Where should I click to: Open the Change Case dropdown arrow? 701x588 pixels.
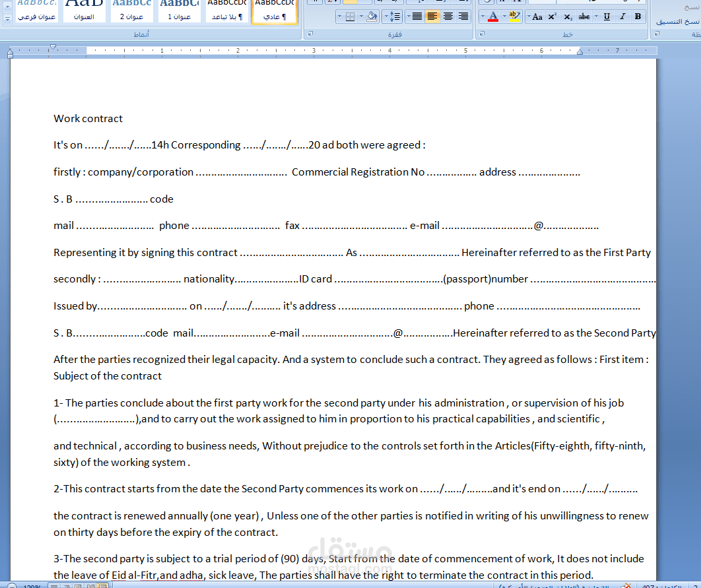coord(529,16)
